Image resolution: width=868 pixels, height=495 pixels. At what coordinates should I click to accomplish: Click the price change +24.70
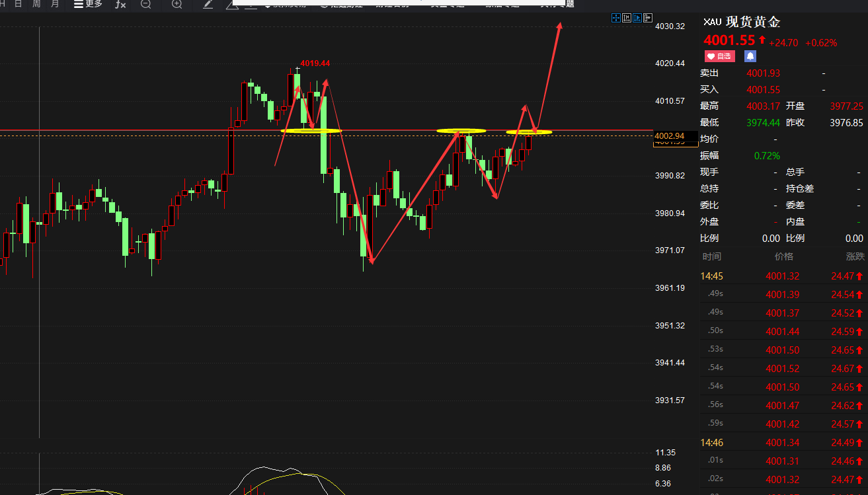[783, 42]
